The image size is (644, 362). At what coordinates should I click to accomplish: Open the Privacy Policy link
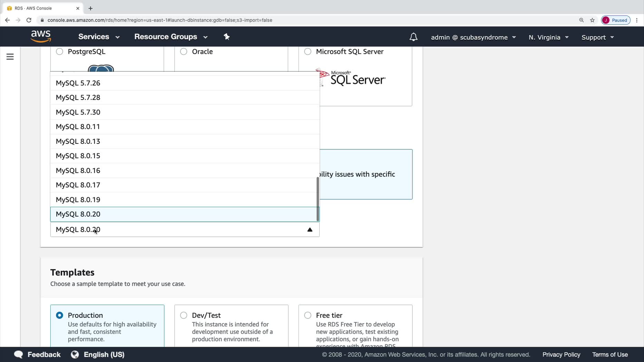click(x=561, y=354)
